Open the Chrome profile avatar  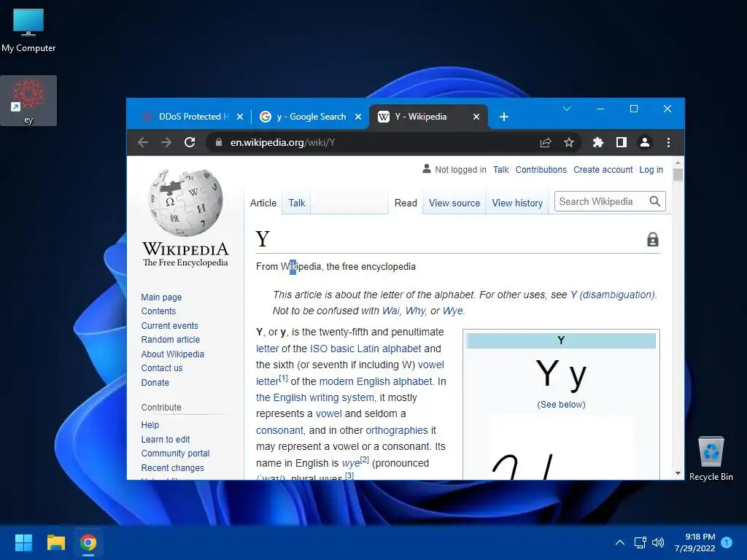click(x=645, y=142)
